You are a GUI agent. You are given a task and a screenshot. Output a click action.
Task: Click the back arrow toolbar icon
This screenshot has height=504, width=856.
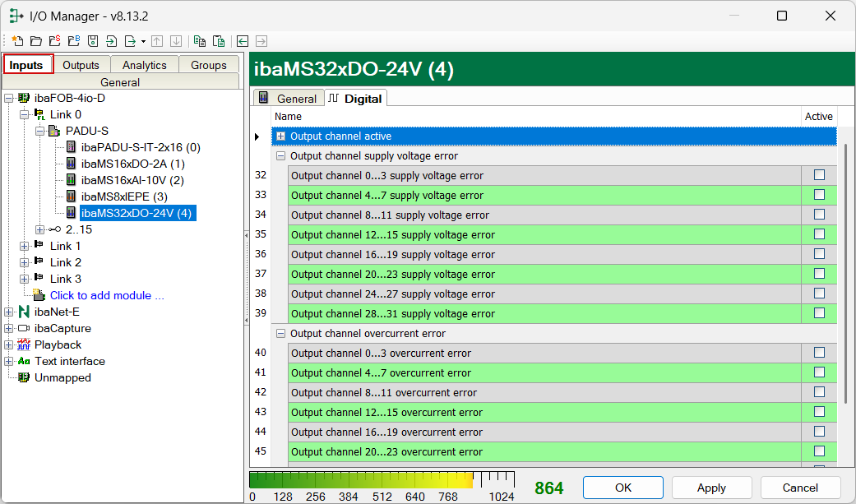click(243, 40)
